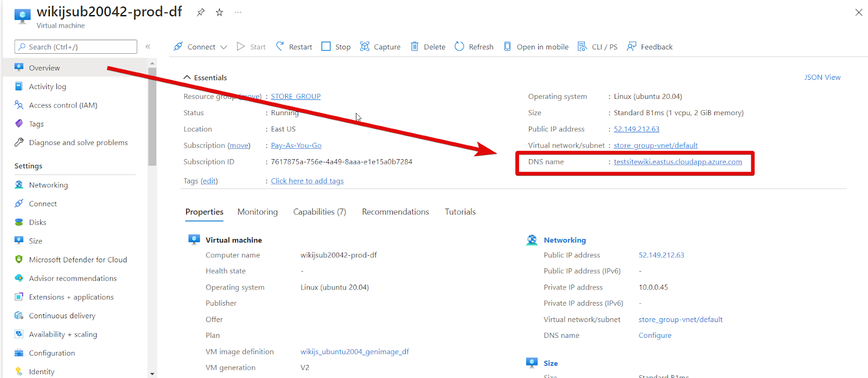Stop the virtual machine
Image resolution: width=868 pixels, height=378 pixels.
(336, 47)
